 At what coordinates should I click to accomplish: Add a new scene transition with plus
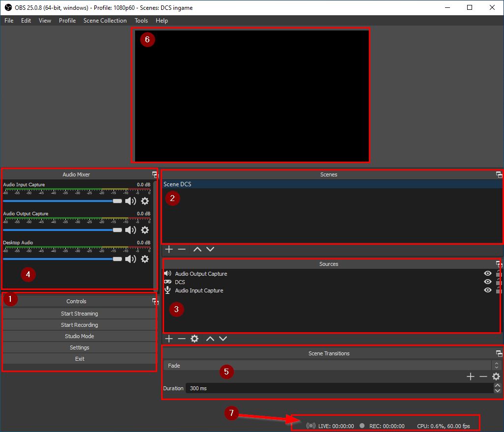point(470,376)
